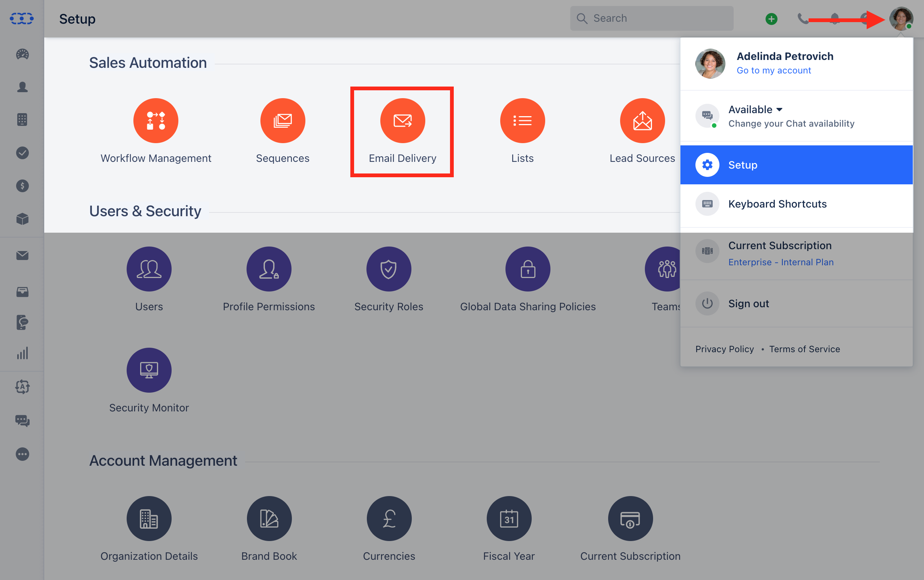Screen dimensions: 924x580
Task: Click the Search input field
Action: coord(651,18)
